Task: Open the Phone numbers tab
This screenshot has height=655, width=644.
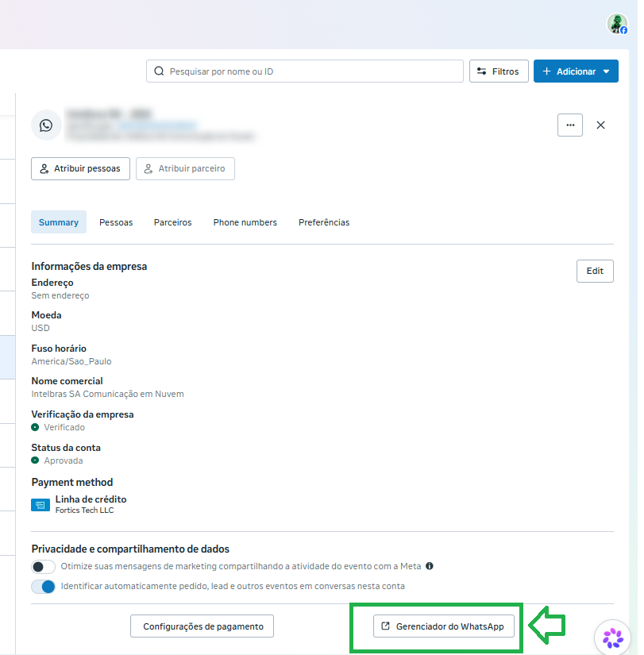Action: click(x=245, y=222)
